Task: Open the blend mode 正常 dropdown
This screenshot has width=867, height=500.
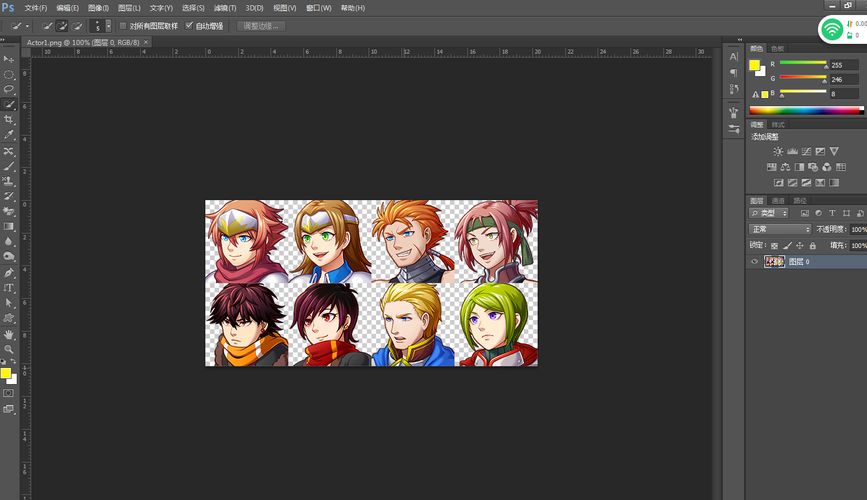Action: [x=780, y=229]
